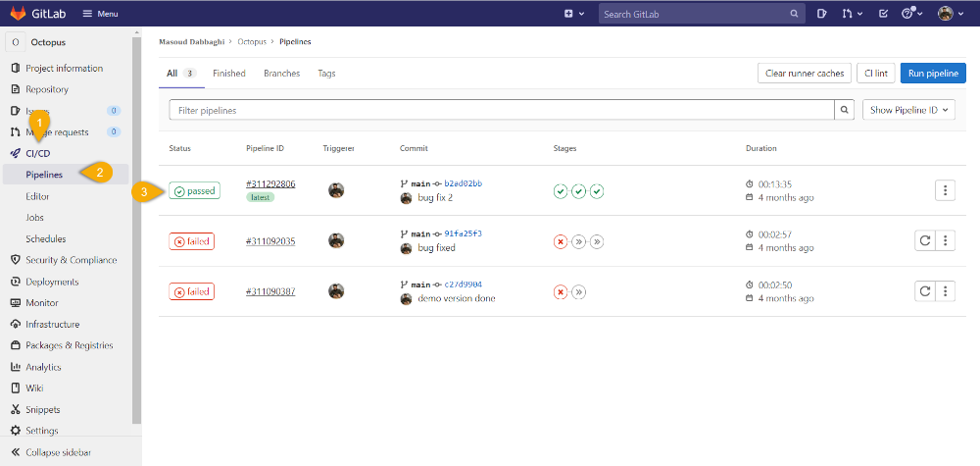
Task: Click the Wiki icon in sidebar
Action: (16, 388)
